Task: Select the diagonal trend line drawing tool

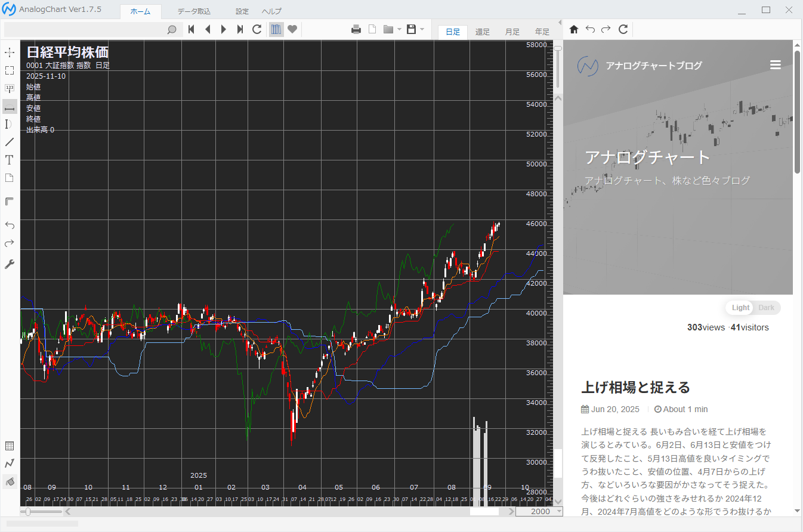Action: pos(10,142)
